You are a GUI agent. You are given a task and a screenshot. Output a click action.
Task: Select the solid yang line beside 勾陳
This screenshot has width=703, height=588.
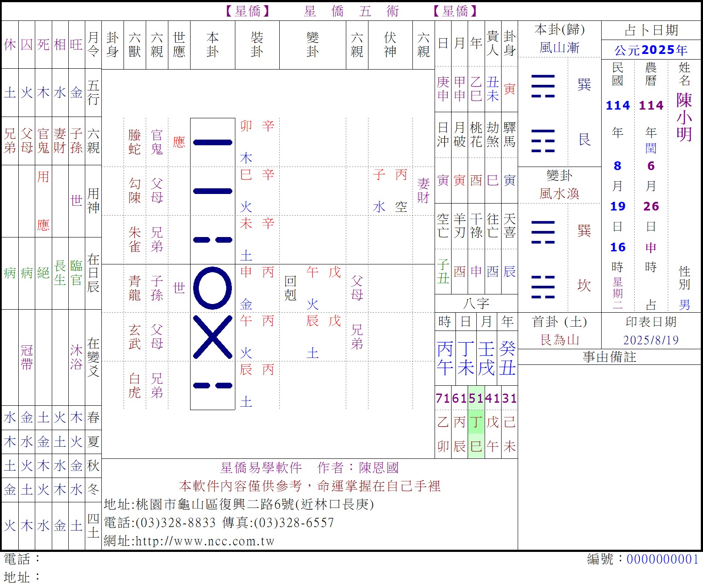(212, 191)
